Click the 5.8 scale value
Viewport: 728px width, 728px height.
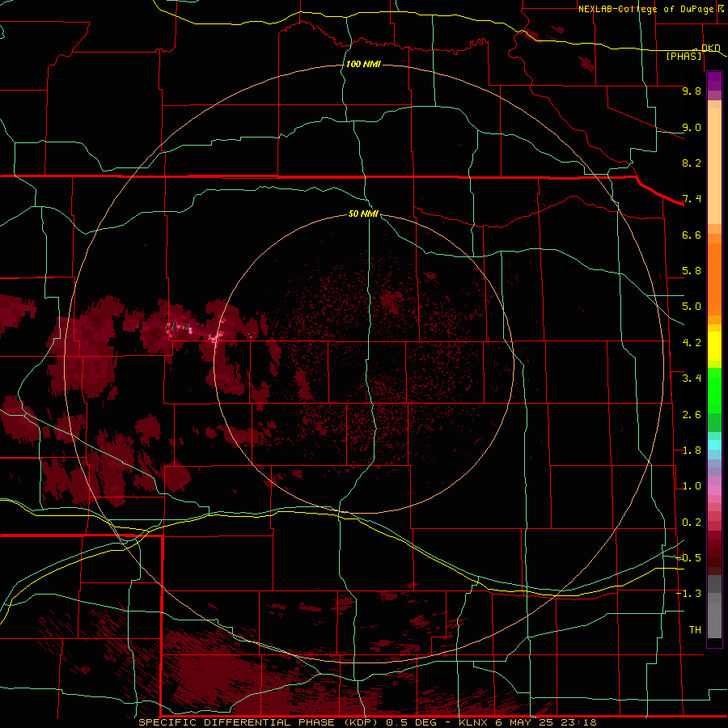692,271
